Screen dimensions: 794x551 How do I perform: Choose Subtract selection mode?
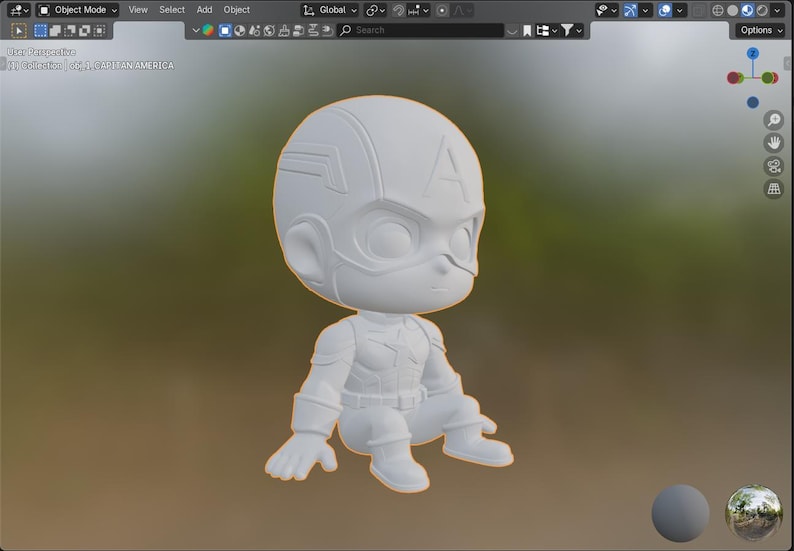(70, 30)
